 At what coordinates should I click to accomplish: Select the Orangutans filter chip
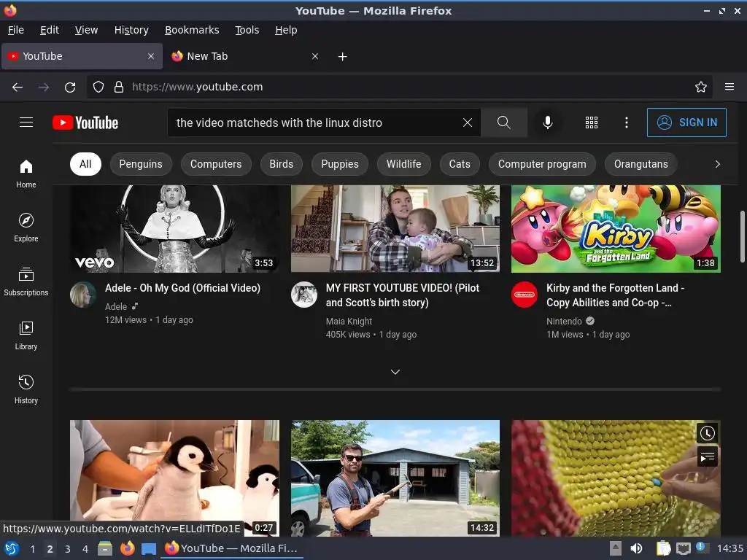[x=640, y=164]
